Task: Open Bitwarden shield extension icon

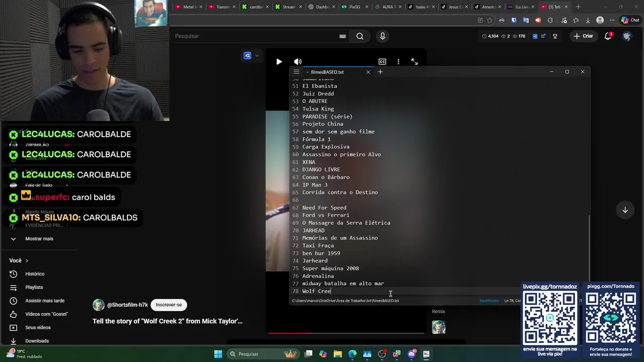Action: click(514, 20)
